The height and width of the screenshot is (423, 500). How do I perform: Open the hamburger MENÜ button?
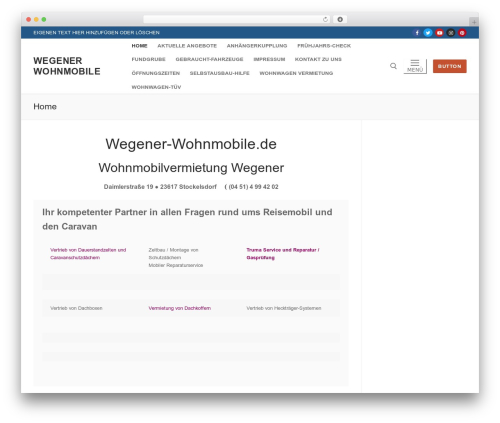tap(415, 66)
